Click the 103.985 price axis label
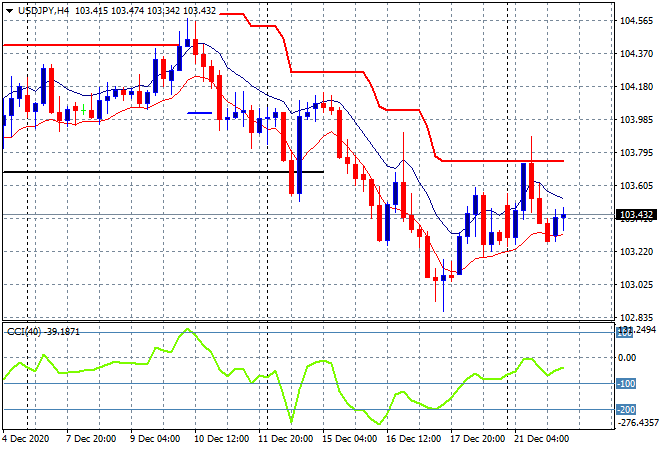The height and width of the screenshot is (450, 660). 636,120
